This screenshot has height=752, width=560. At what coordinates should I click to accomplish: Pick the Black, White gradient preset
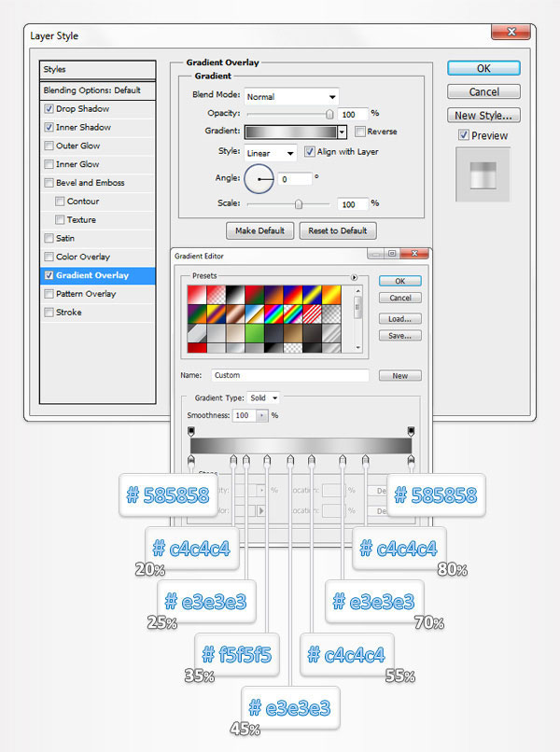coord(235,295)
